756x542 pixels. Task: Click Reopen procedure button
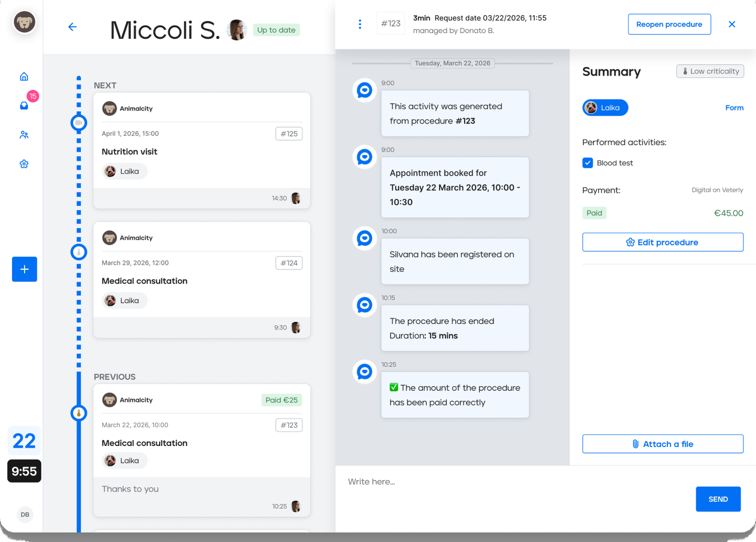669,24
